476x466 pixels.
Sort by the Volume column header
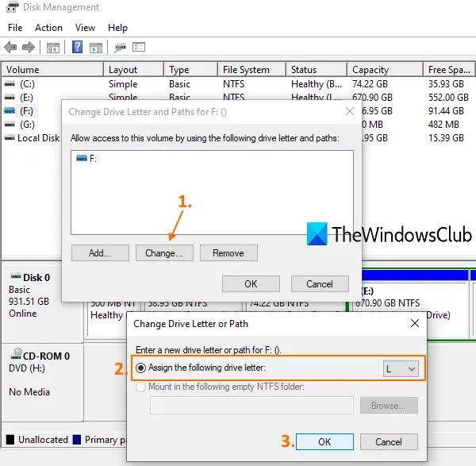[52, 70]
